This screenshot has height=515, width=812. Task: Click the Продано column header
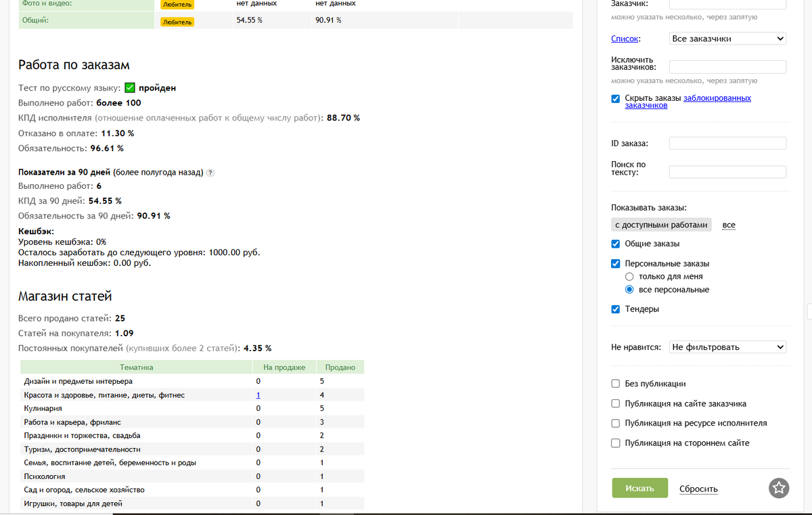point(340,367)
